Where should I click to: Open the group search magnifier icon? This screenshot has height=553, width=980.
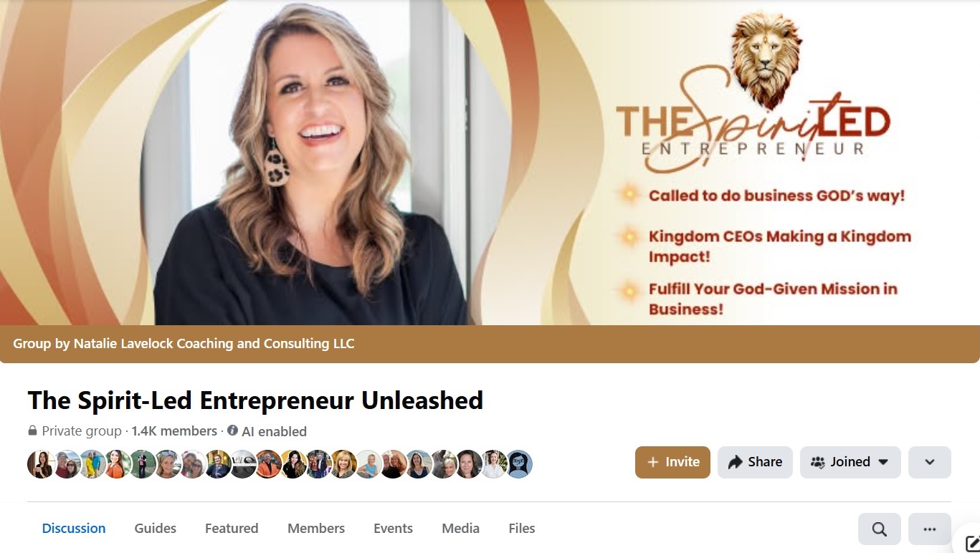[880, 529]
